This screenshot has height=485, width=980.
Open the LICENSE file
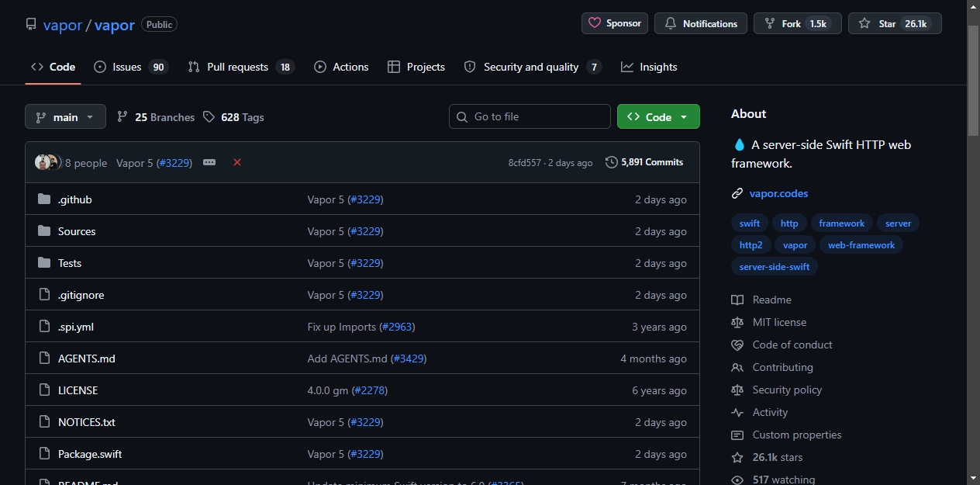pyautogui.click(x=78, y=390)
